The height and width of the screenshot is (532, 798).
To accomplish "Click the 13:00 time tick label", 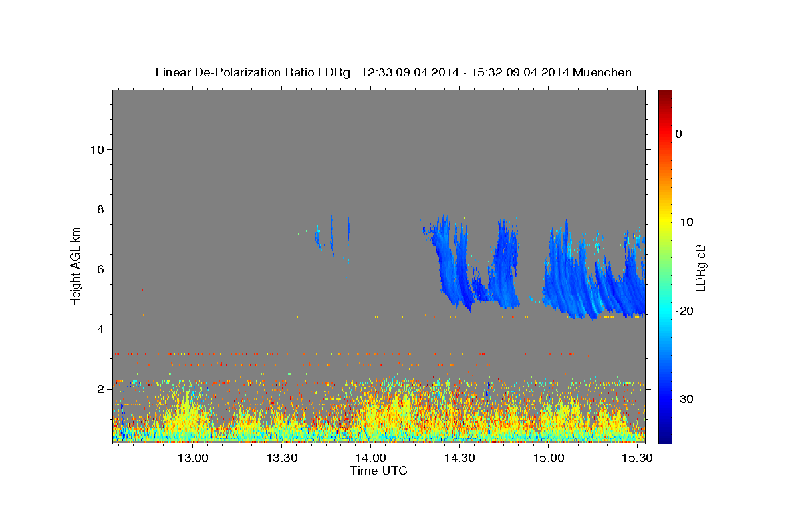I will 193,458.
